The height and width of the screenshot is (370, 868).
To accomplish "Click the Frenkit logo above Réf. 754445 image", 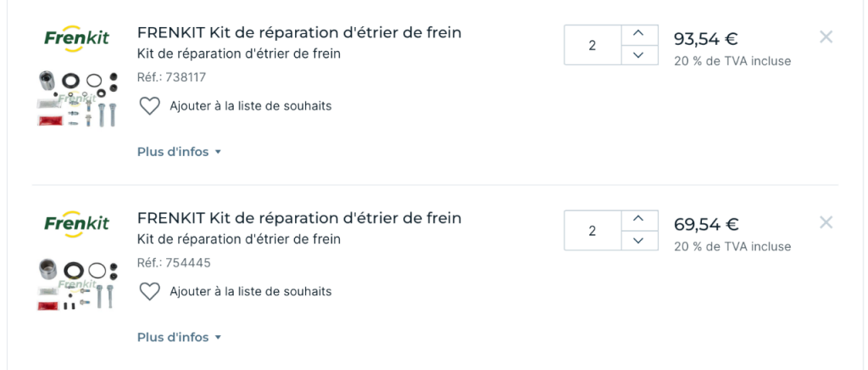I will 76,223.
